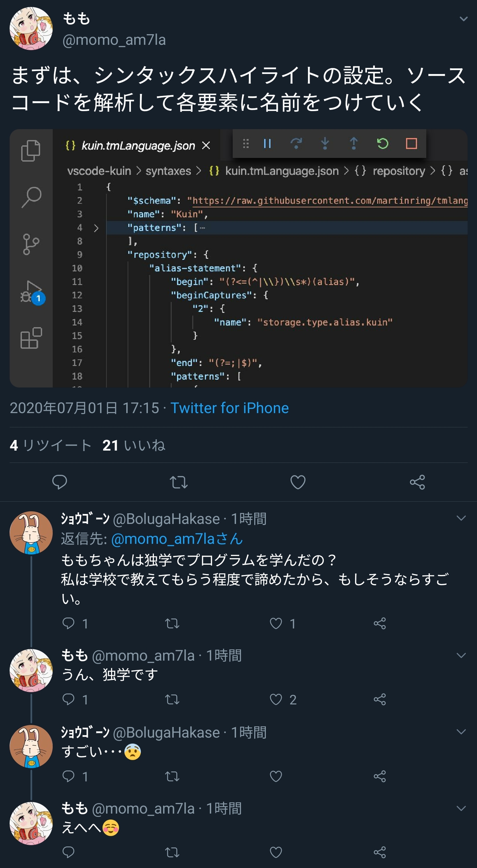Click the syntaxes breadcrumb item
The image size is (477, 868).
tap(168, 171)
